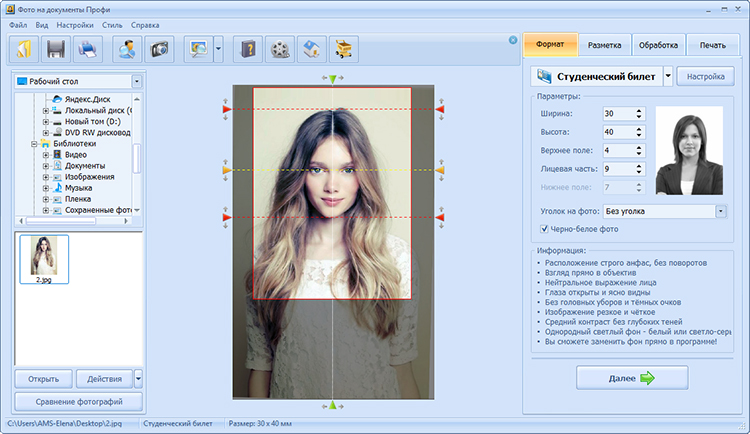Viewport: 750px width, 434px height.
Task: Click the open photo toolbar icon
Action: click(24, 47)
